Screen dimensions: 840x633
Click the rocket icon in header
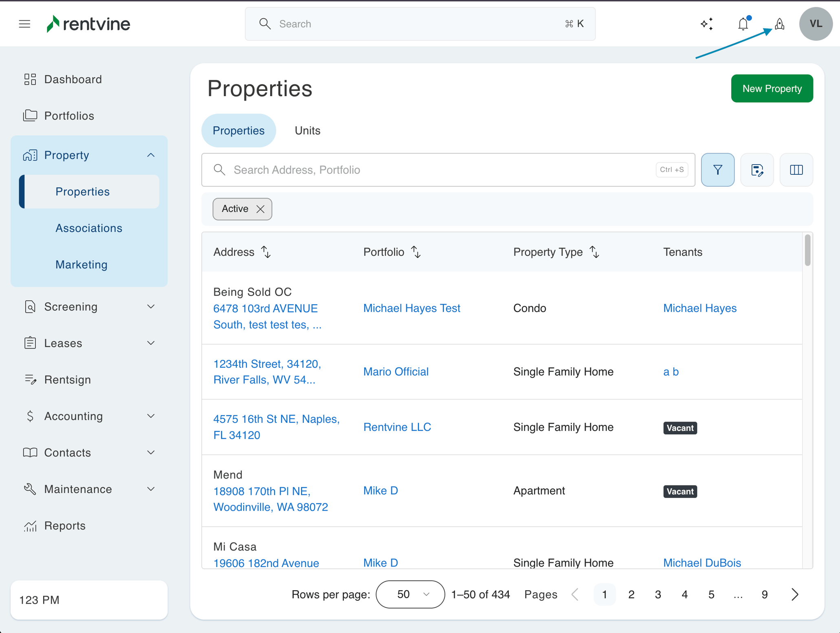coord(779,24)
